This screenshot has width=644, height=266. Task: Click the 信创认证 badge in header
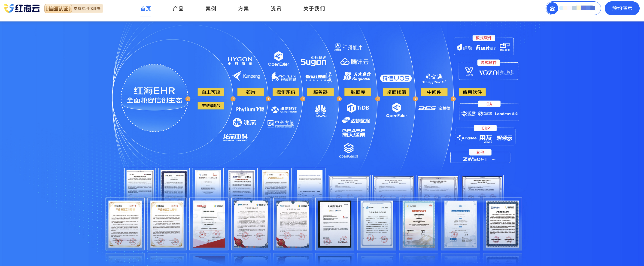coord(58,9)
